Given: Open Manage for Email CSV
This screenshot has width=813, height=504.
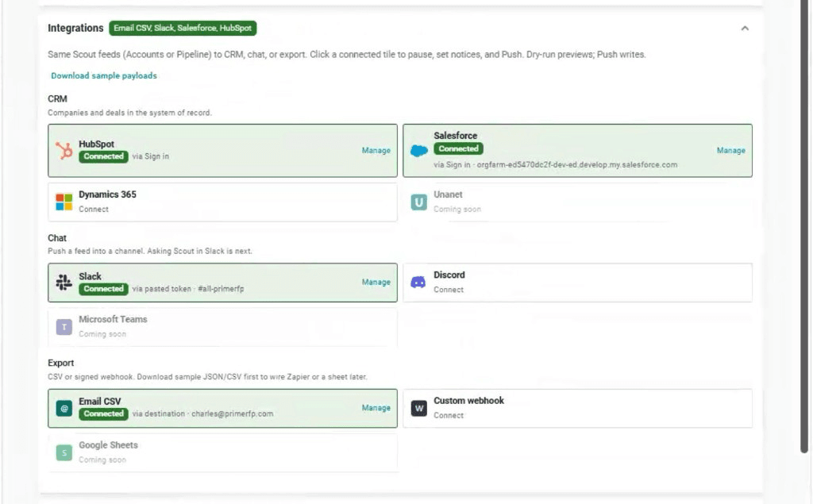Looking at the screenshot, I should coord(376,408).
